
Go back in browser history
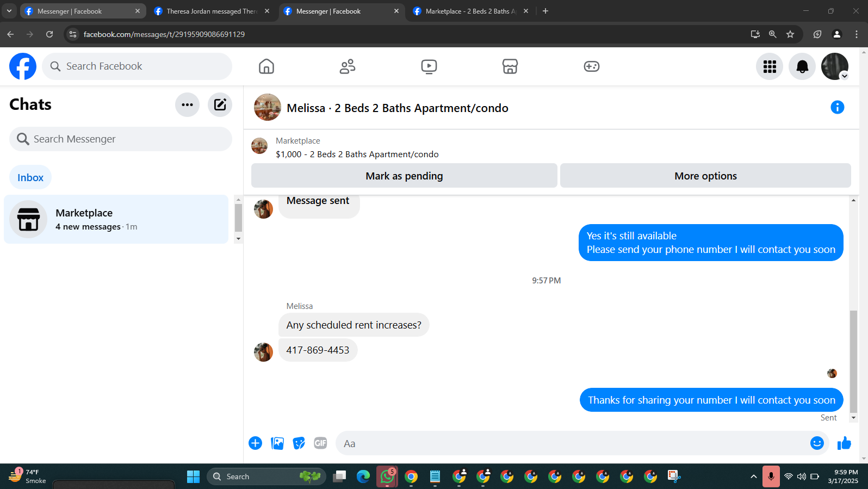pos(10,34)
